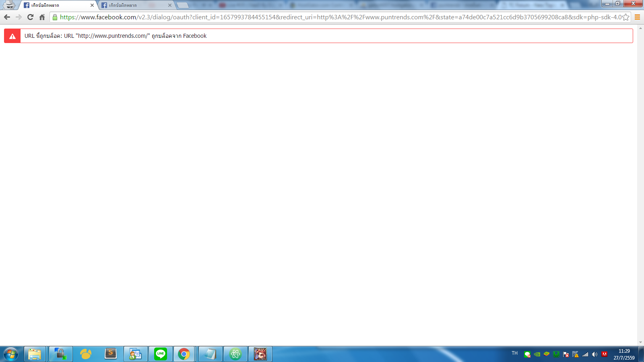Open the browser home page icon
Image resolution: width=644 pixels, height=362 pixels.
tap(42, 17)
